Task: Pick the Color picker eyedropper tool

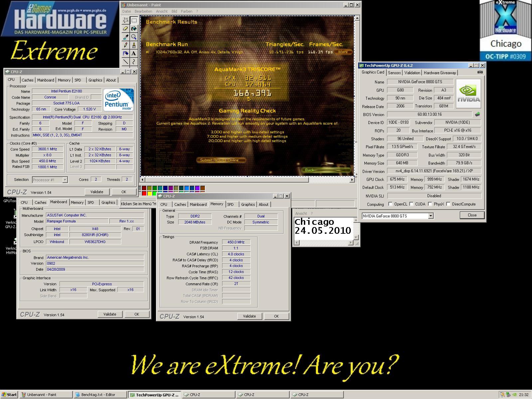Action: [126, 37]
